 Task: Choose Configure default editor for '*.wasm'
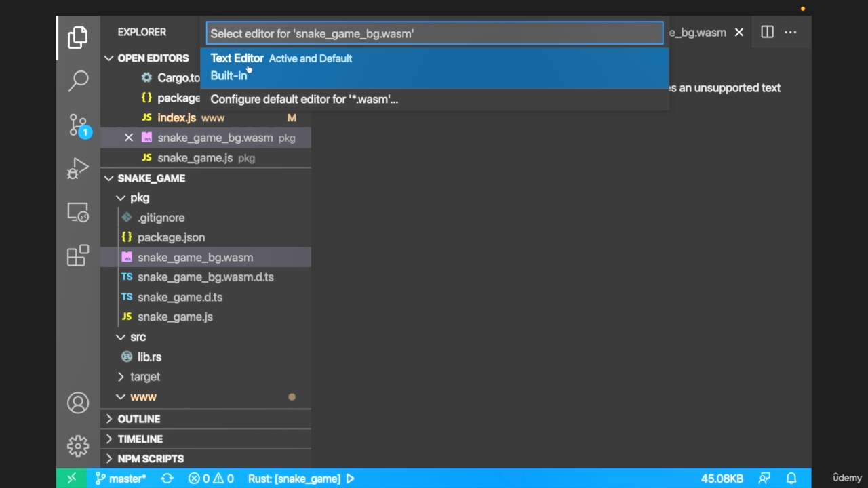304,100
